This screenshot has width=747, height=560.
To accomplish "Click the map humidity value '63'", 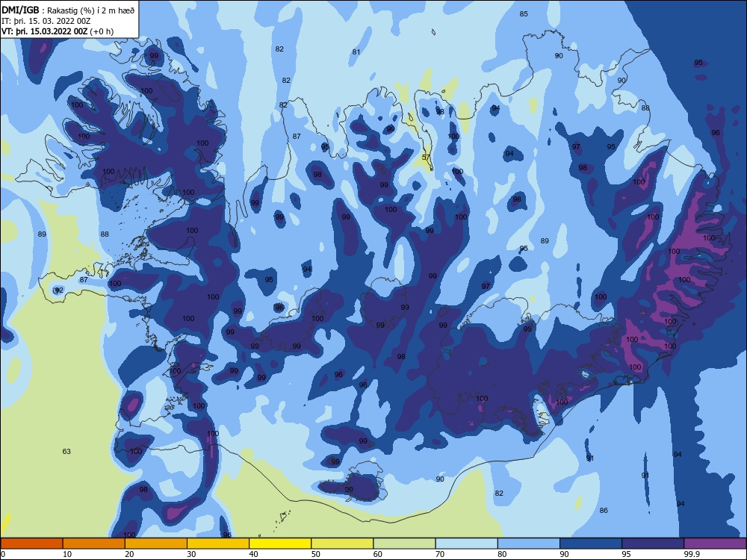I will (66, 451).
